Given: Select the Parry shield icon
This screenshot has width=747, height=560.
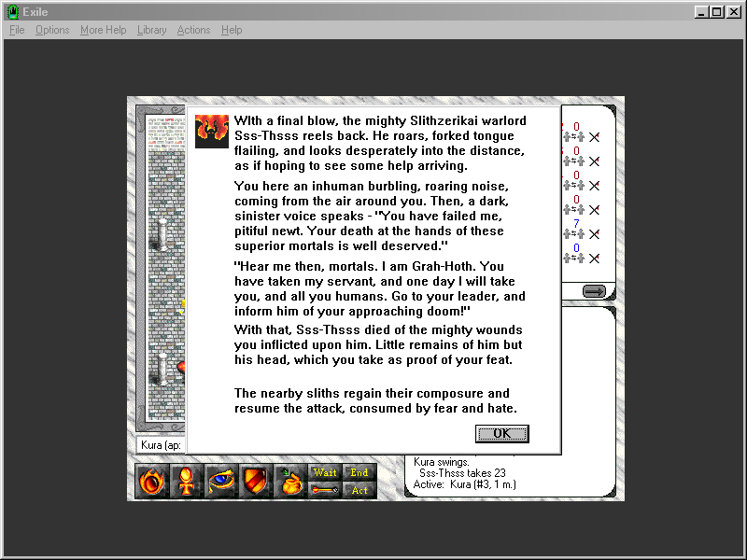Looking at the screenshot, I should pyautogui.click(x=255, y=481).
